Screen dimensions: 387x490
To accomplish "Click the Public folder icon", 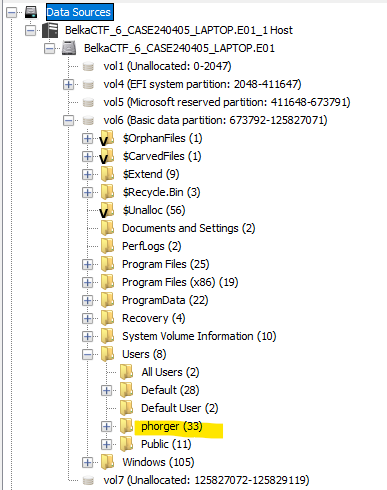I will pyautogui.click(x=126, y=444).
